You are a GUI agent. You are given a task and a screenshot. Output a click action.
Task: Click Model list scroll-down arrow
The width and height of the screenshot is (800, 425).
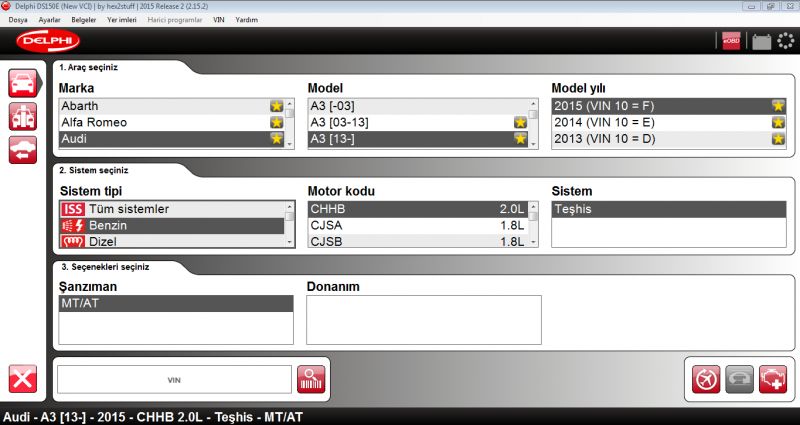[534, 144]
